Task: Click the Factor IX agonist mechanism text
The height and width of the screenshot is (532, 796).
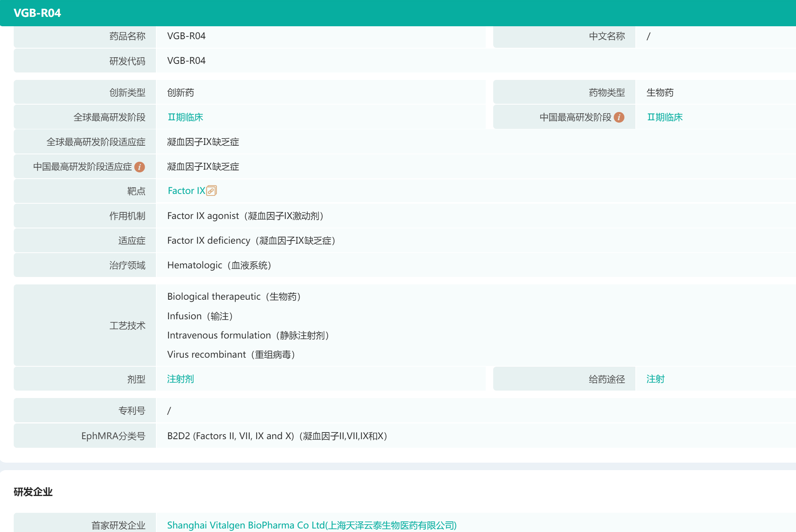Action: tap(246, 215)
